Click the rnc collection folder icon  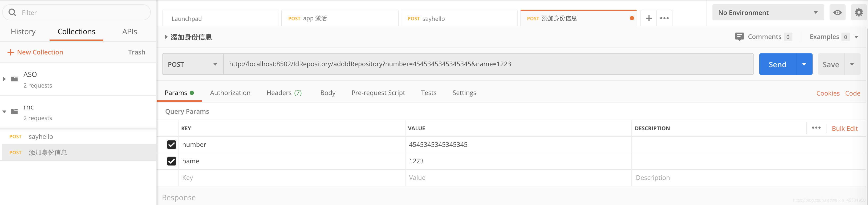(14, 112)
